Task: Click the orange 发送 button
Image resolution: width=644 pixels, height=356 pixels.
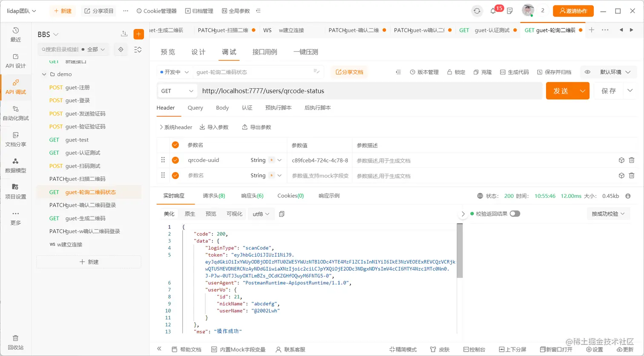Action: point(561,91)
